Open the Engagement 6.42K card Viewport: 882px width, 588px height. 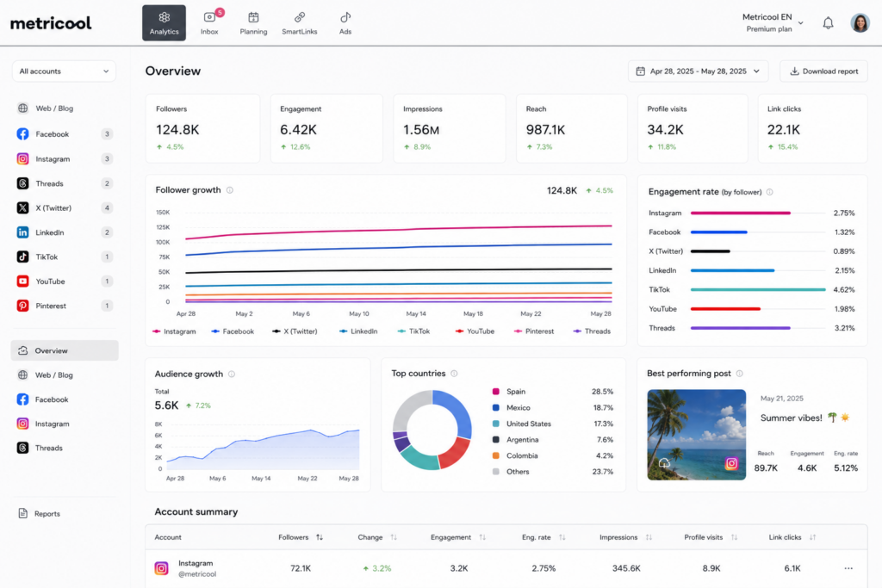coord(326,129)
